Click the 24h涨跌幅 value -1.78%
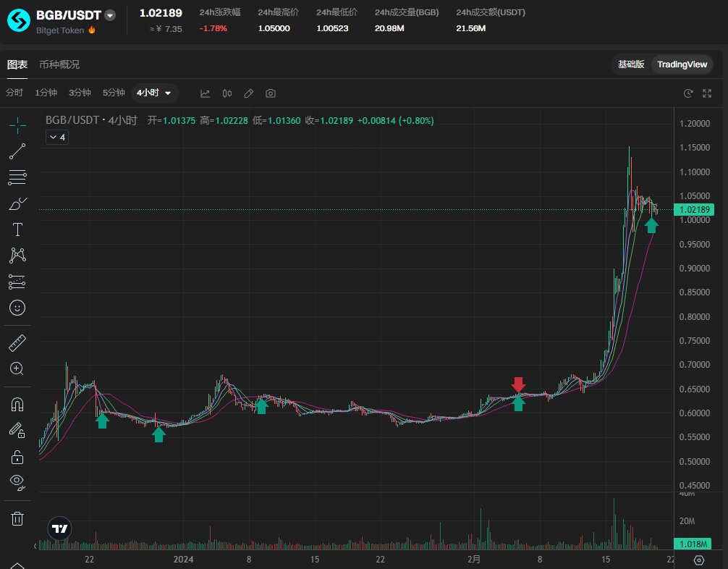The height and width of the screenshot is (569, 728). point(213,28)
